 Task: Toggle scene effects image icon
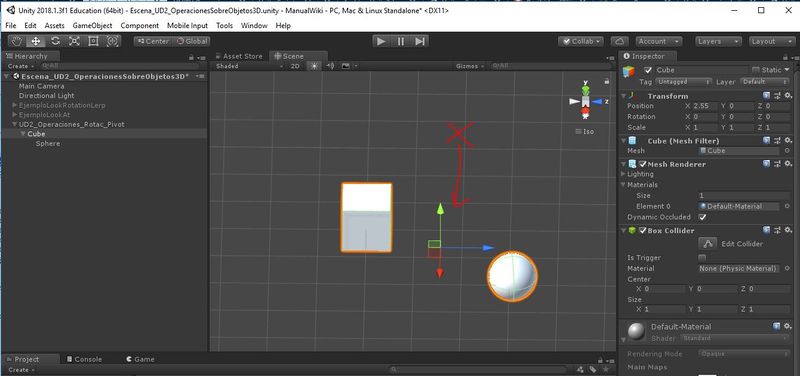point(346,66)
